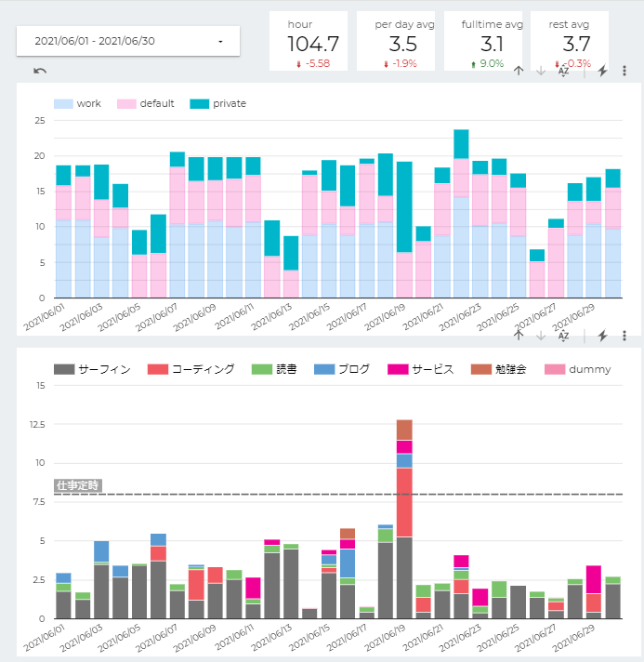Click the 'rest avg' scorecard title
This screenshot has height=662, width=644.
click(569, 24)
